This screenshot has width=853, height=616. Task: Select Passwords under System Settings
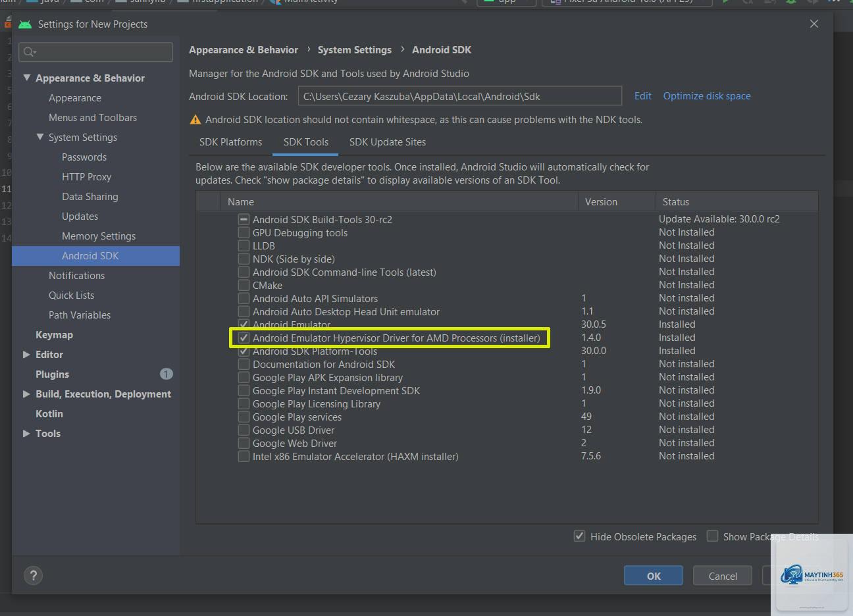click(x=84, y=157)
